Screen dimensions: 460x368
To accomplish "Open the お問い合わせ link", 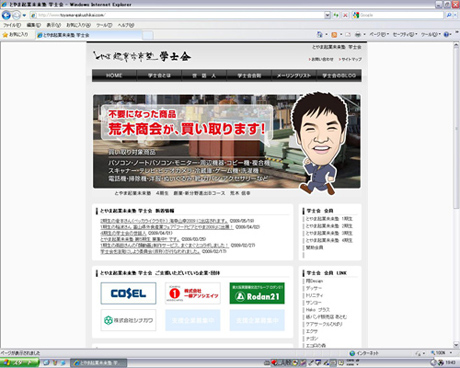I will [x=321, y=59].
